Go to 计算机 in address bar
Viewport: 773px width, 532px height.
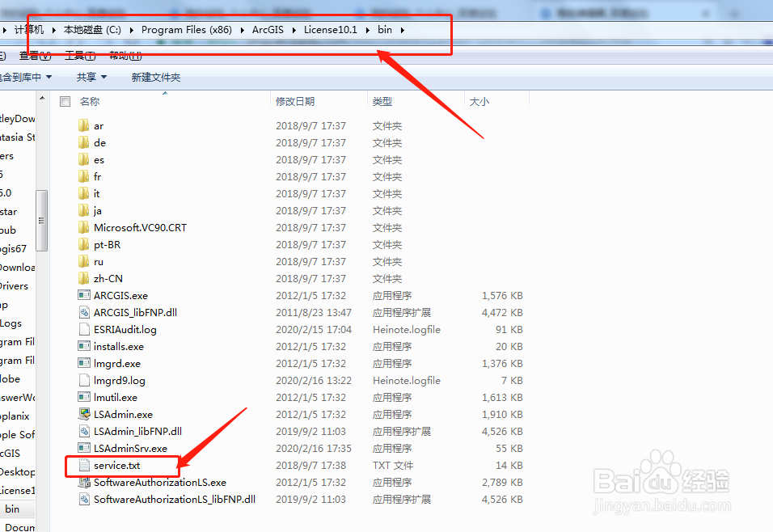pyautogui.click(x=29, y=30)
